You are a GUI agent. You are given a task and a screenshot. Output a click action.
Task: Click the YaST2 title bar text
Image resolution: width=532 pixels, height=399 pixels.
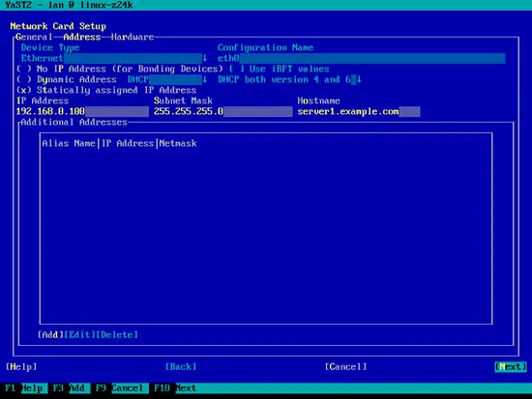69,5
